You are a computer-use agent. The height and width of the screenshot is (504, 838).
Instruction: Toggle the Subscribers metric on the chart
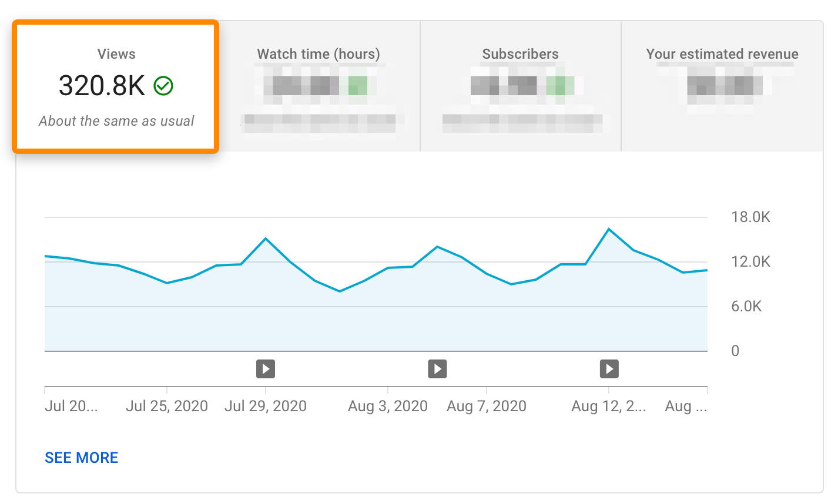pyautogui.click(x=520, y=86)
